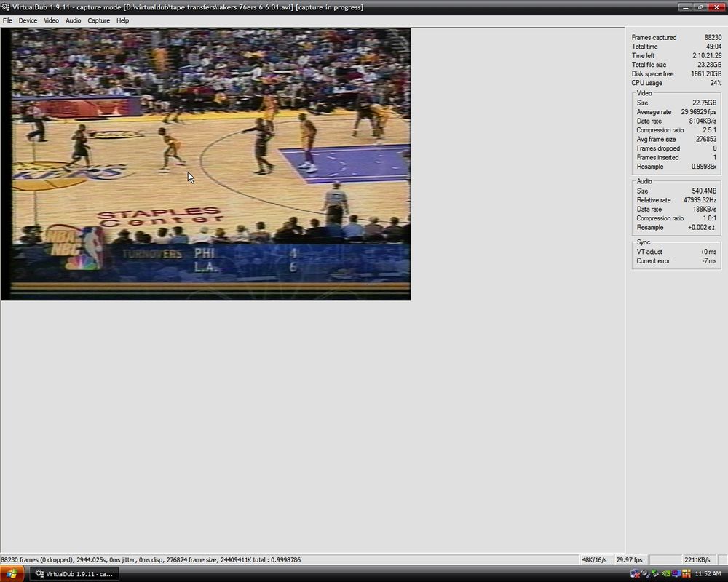Click the Frames inserted label
The image size is (728, 582).
(x=657, y=157)
